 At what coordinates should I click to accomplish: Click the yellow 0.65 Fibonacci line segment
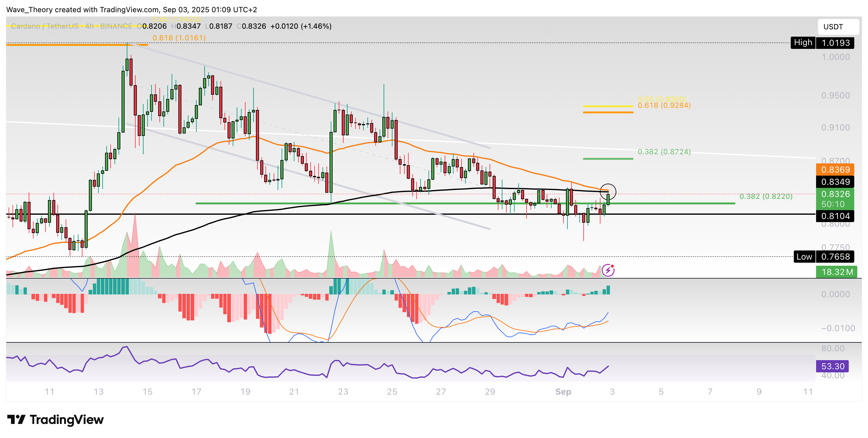coord(608,106)
